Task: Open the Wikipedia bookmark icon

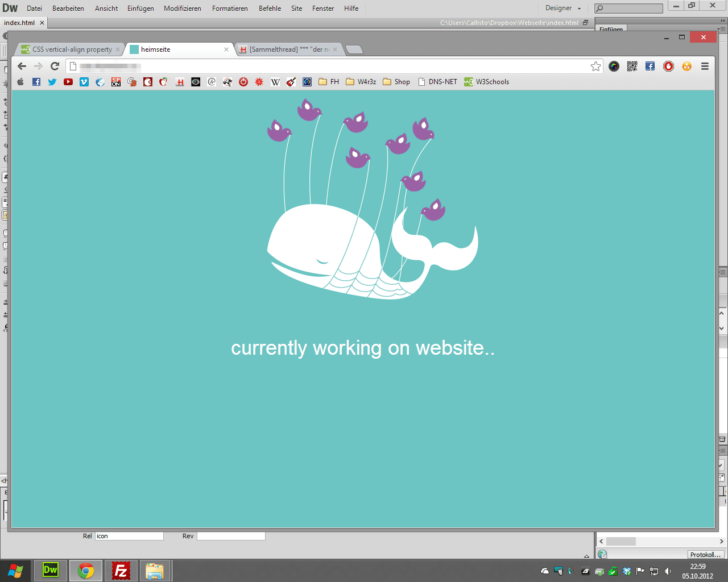Action: (x=275, y=82)
